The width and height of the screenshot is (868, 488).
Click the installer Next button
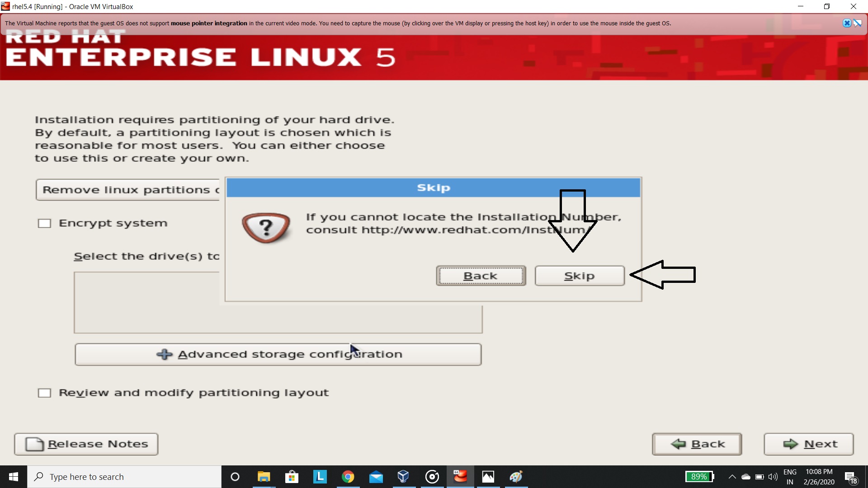pyautogui.click(x=808, y=444)
